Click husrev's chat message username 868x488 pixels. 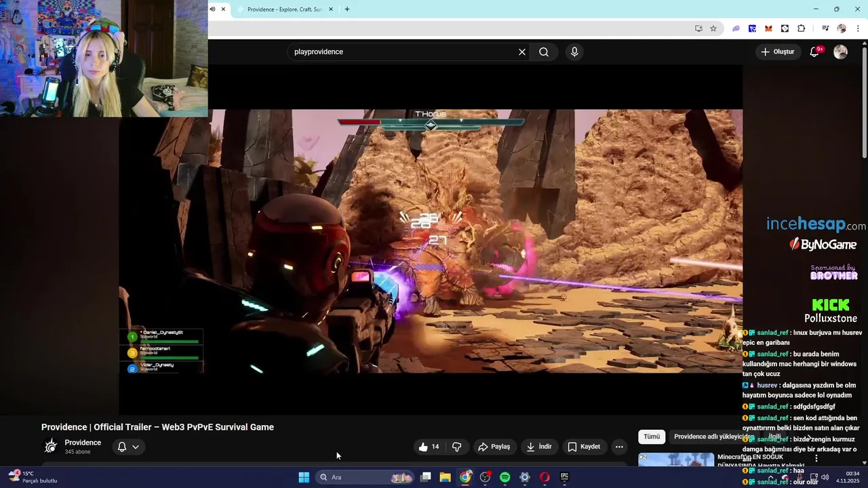[x=767, y=385]
